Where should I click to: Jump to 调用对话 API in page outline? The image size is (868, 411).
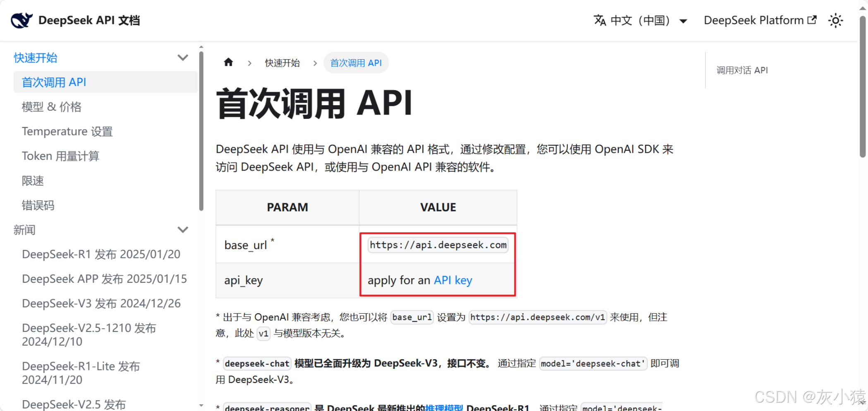[742, 70]
